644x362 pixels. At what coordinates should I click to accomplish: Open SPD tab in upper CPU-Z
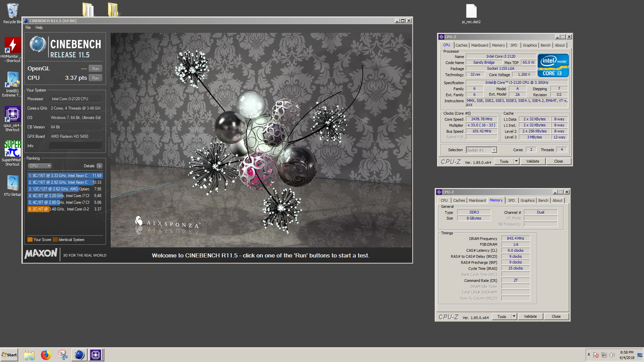514,45
